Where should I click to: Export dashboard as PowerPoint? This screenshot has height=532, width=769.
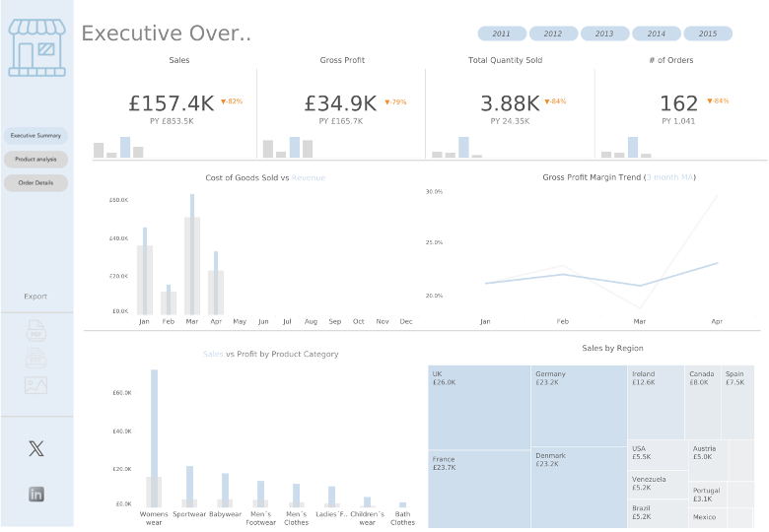click(x=35, y=359)
